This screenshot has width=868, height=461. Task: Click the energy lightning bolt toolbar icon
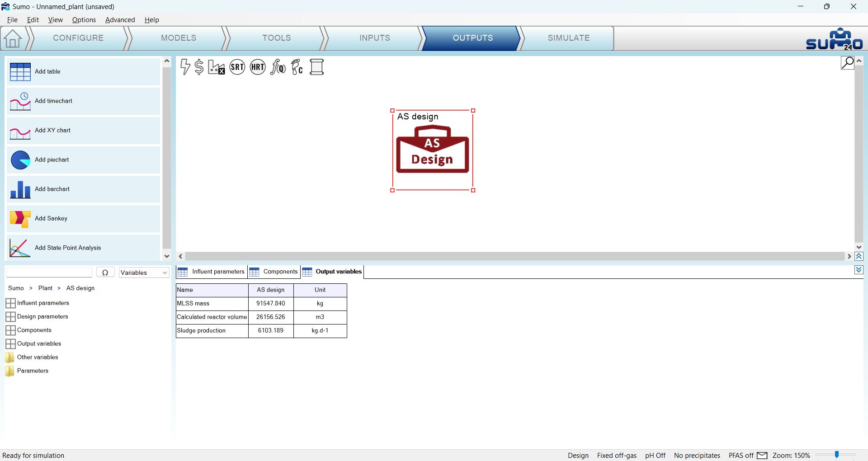[x=185, y=67]
